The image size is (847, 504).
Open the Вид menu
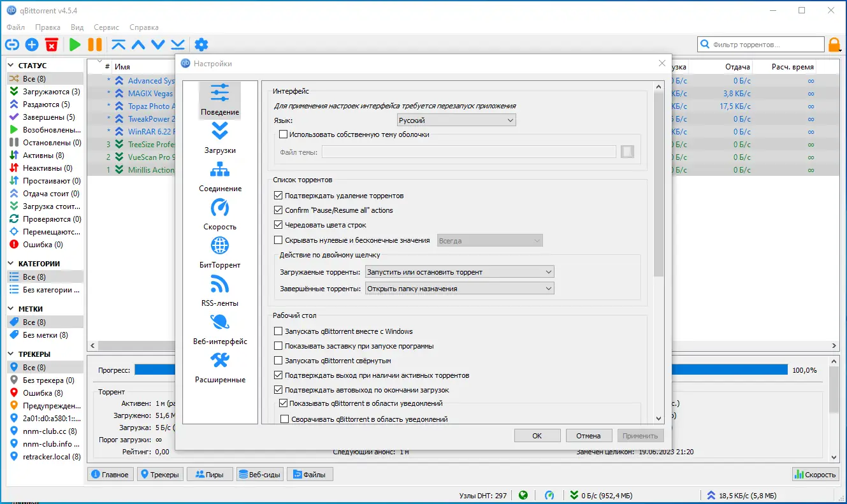[x=77, y=27]
